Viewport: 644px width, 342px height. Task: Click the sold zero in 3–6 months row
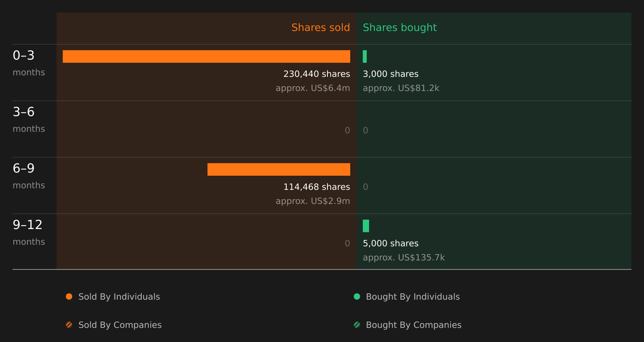(x=347, y=131)
